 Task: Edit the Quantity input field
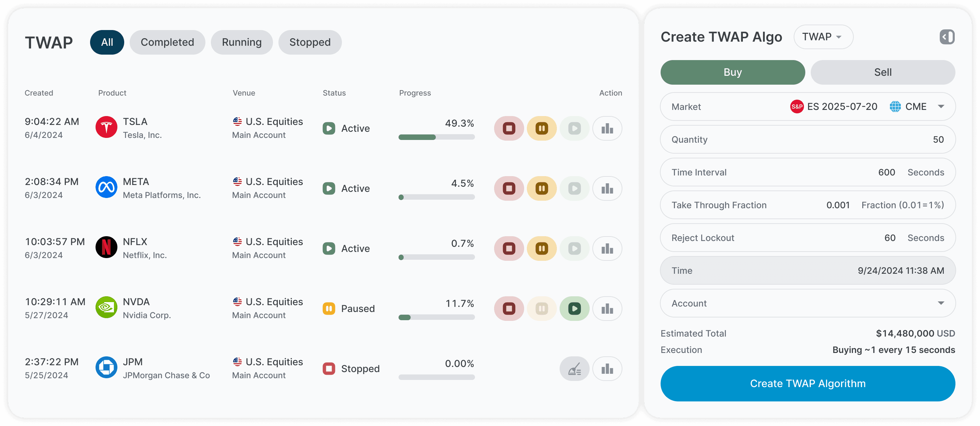click(807, 139)
